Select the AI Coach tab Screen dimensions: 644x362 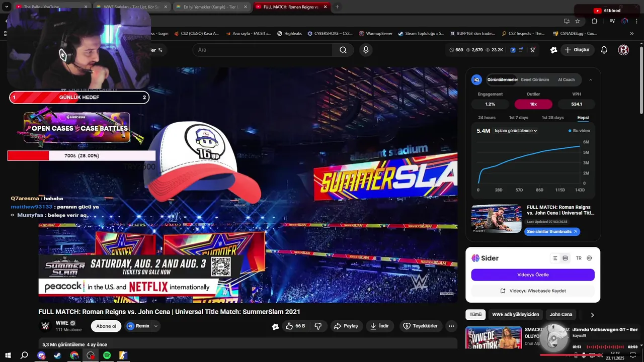tap(566, 79)
